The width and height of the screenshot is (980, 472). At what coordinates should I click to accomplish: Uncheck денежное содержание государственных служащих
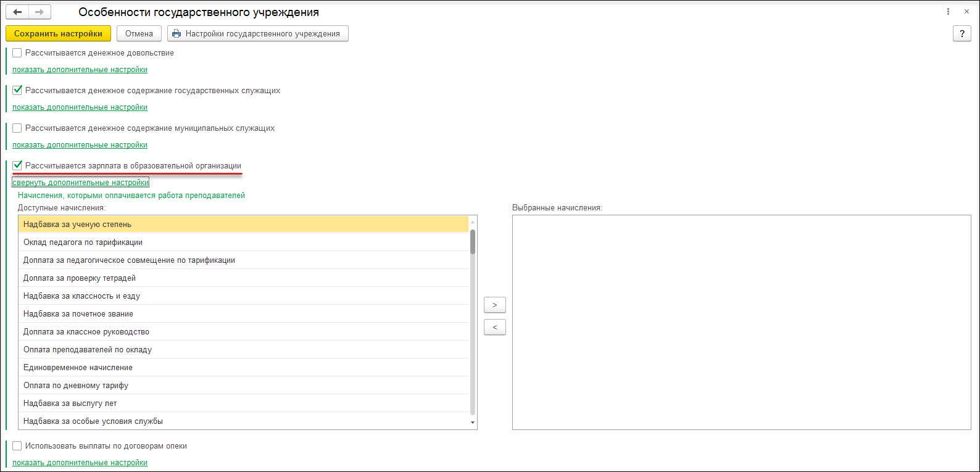click(x=17, y=91)
